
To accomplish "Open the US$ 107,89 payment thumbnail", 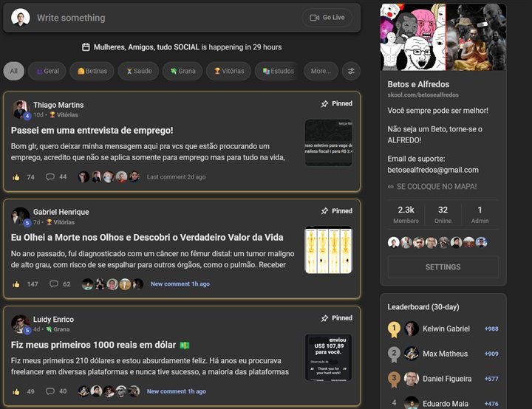I will [x=328, y=357].
